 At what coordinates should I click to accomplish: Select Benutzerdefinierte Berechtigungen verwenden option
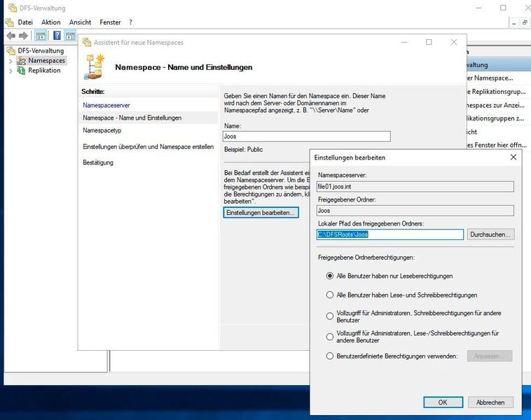point(329,356)
